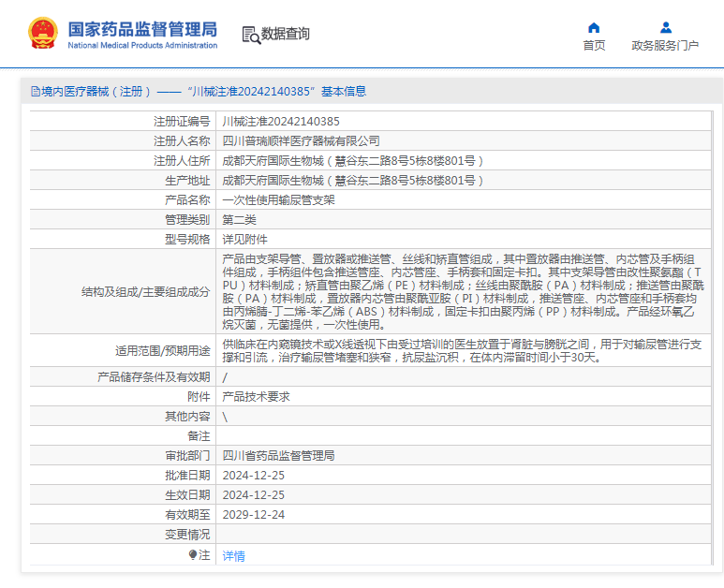Click the 首页 home icon

(594, 28)
